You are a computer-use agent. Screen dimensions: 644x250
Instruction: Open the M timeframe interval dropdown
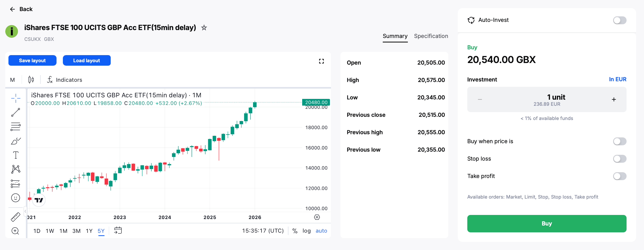click(x=12, y=80)
